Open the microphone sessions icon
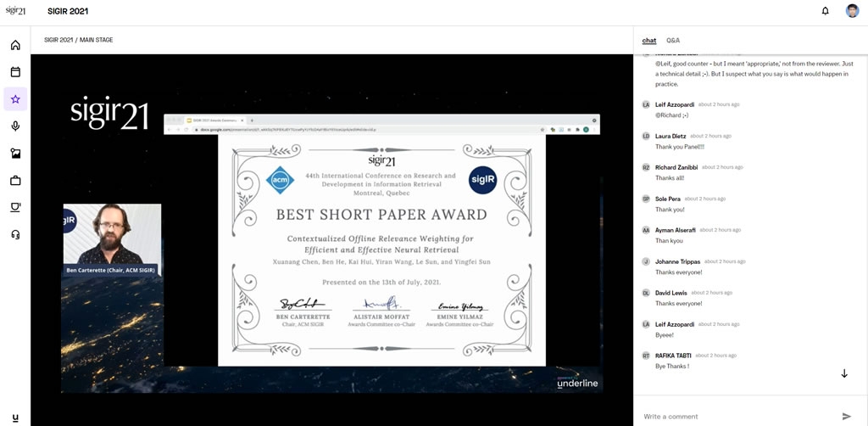The height and width of the screenshot is (426, 868). [x=15, y=126]
